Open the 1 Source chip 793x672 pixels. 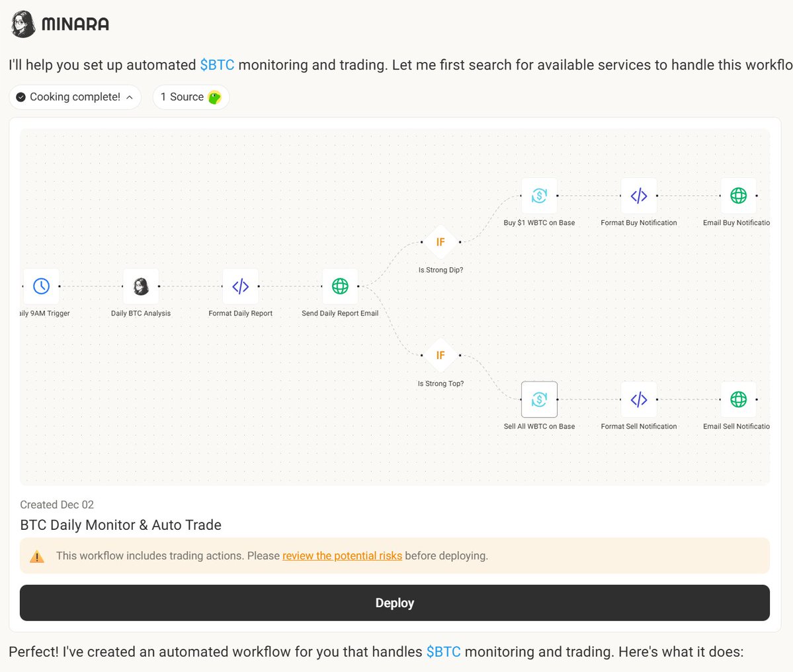pyautogui.click(x=191, y=97)
